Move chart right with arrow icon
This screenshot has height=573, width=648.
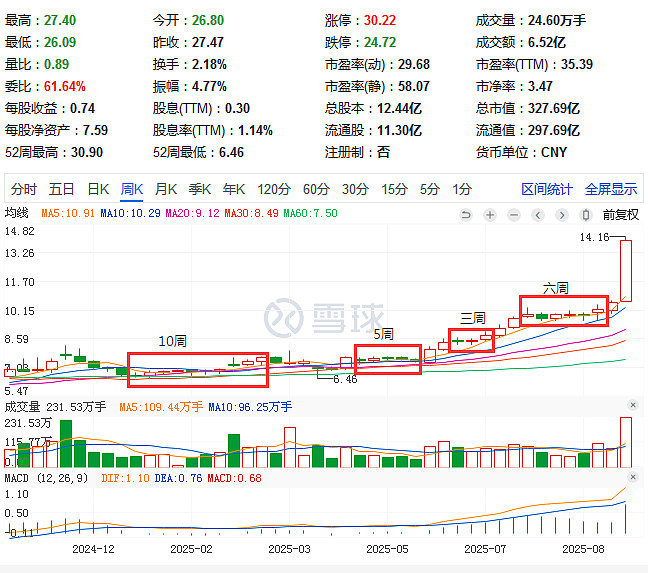point(562,215)
